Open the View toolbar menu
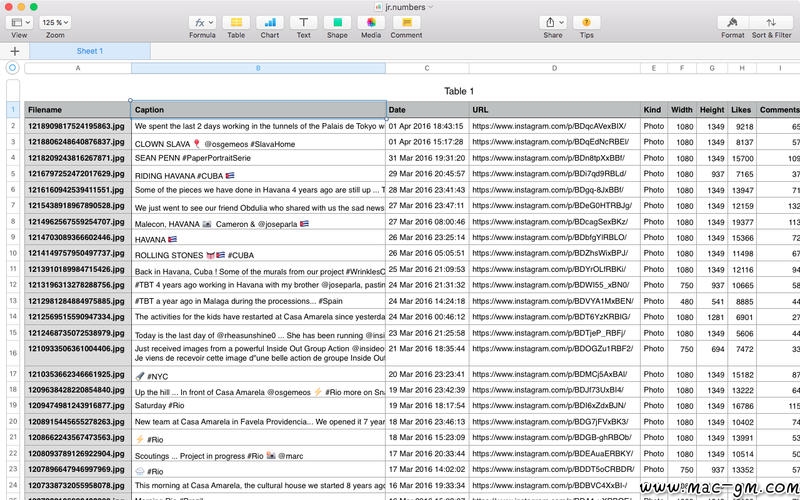800x500 pixels. pos(19,22)
